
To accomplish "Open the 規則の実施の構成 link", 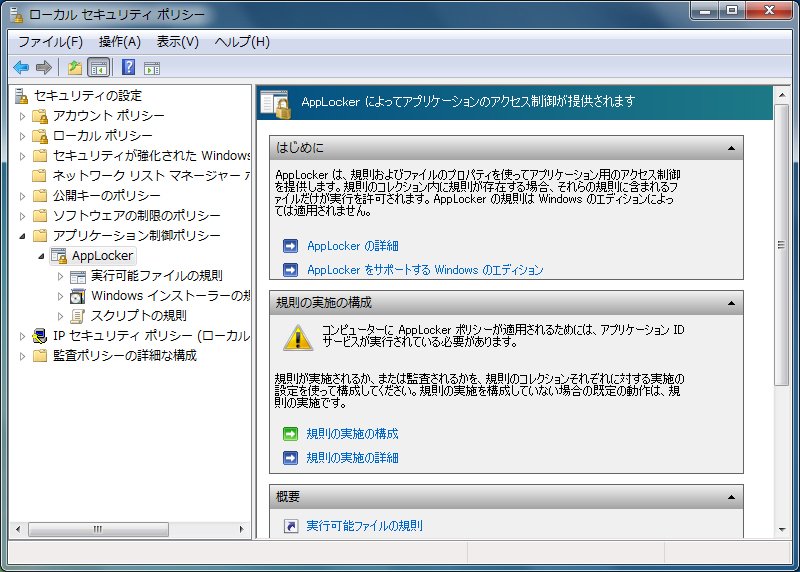I will click(x=352, y=434).
